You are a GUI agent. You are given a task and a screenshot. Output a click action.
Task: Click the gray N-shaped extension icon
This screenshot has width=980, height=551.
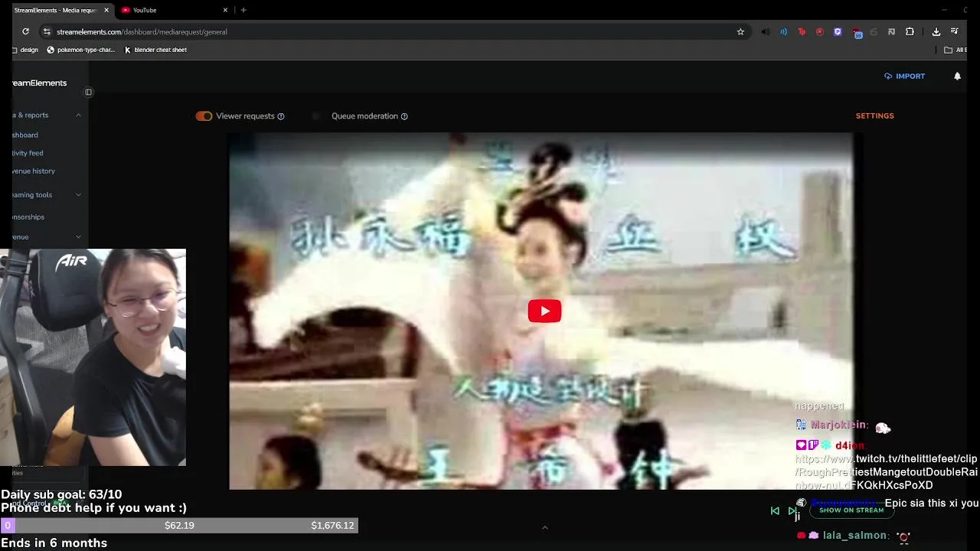pyautogui.click(x=891, y=31)
